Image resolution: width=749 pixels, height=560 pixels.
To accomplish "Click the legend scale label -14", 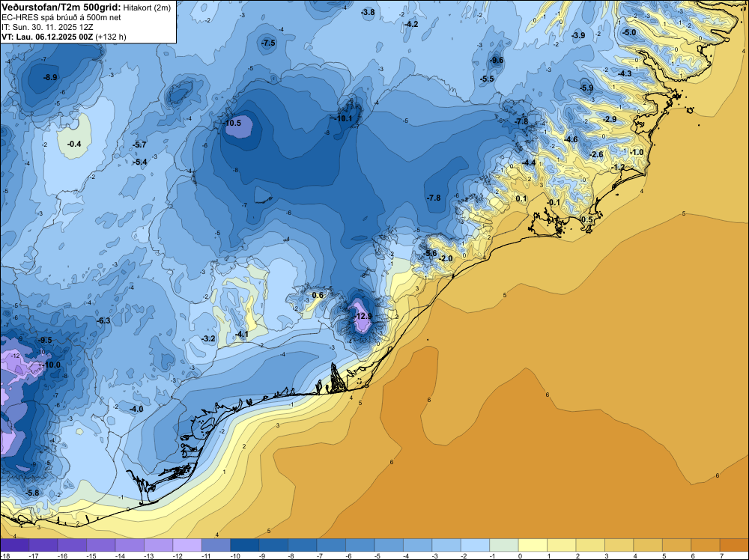I will [x=119, y=556].
